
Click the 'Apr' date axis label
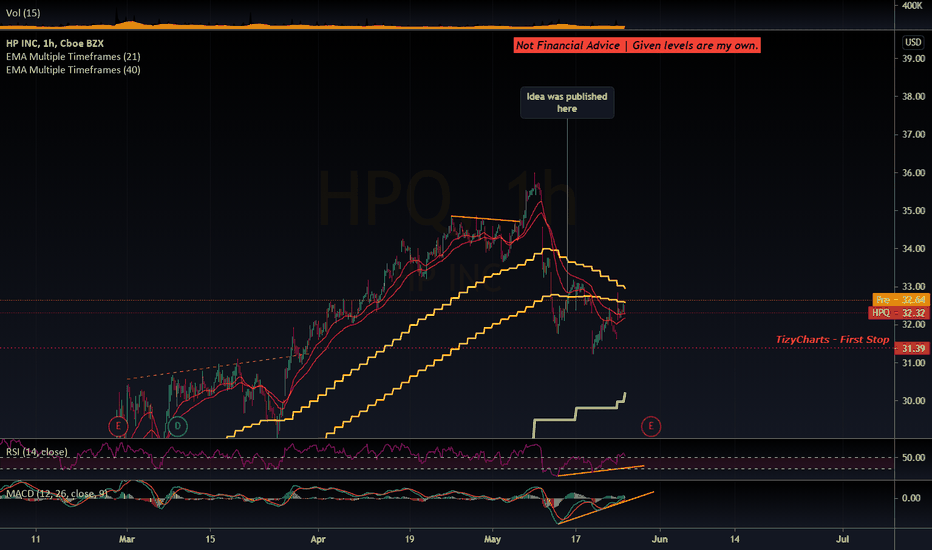318,539
